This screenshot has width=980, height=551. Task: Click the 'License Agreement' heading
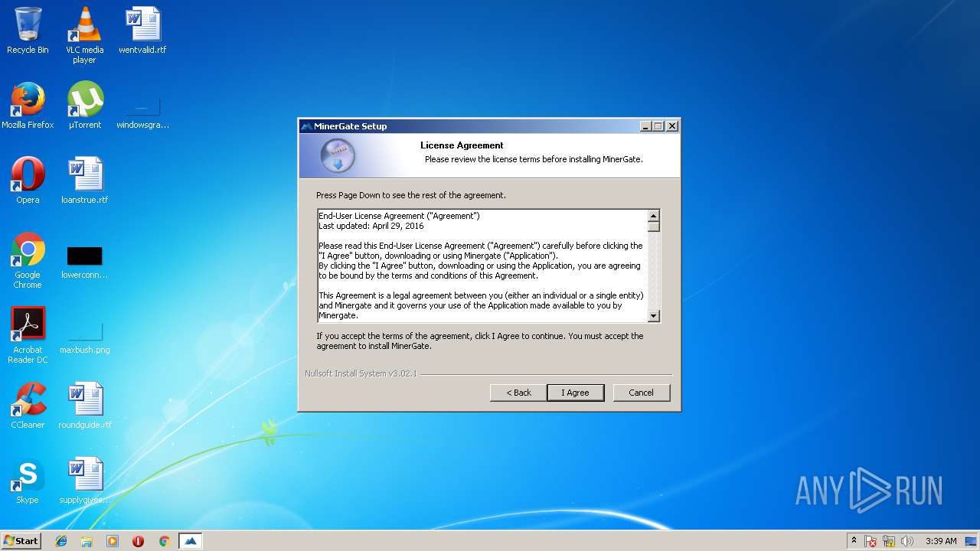coord(462,145)
